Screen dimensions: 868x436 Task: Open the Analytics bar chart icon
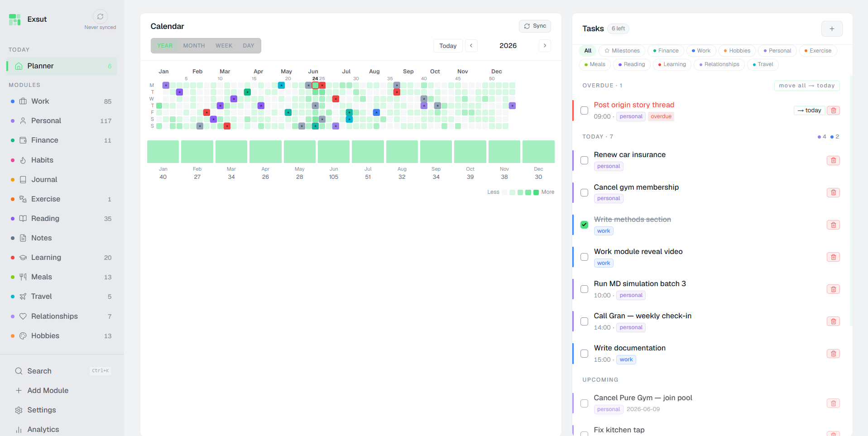(x=19, y=430)
